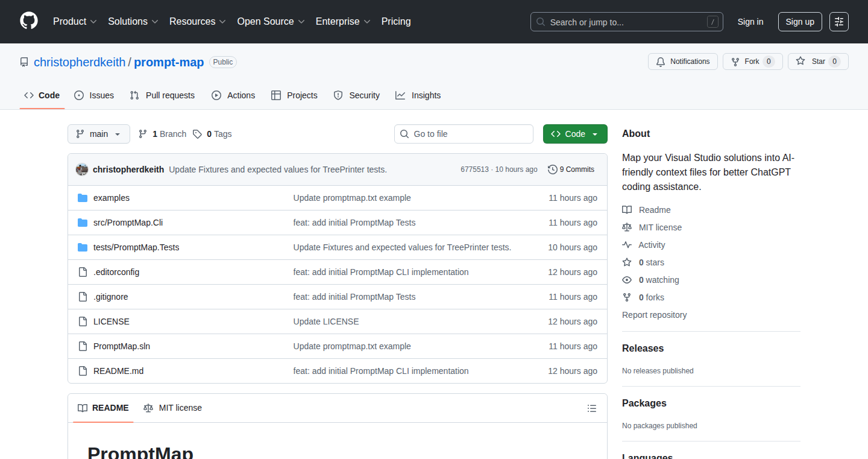The width and height of the screenshot is (868, 459).
Task: Click the branch icon beside 1 Branch
Action: coord(143,134)
